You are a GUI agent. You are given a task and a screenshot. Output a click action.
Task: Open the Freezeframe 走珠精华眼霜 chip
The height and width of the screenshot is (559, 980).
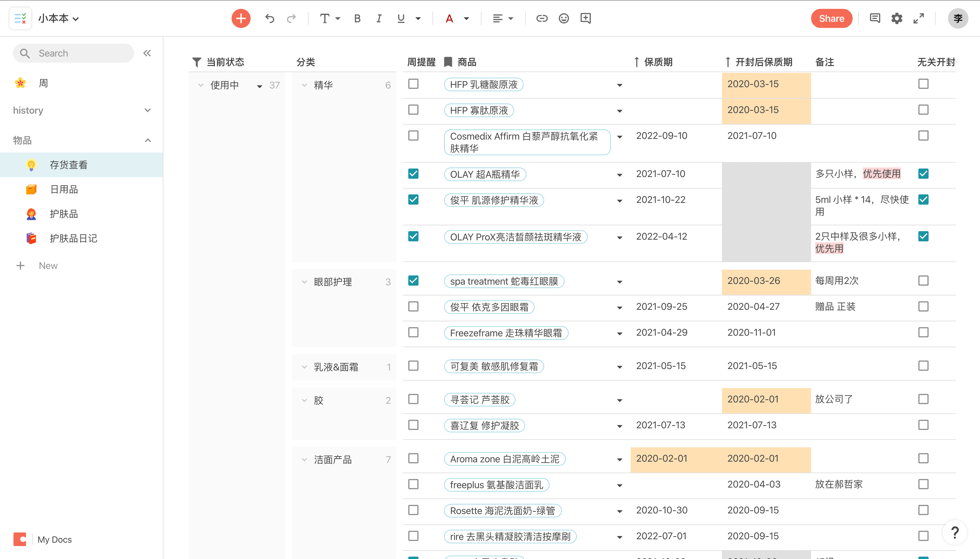pos(506,333)
